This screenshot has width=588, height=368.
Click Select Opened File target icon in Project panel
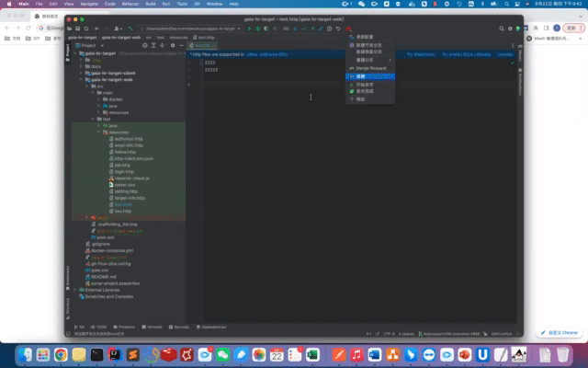145,45
